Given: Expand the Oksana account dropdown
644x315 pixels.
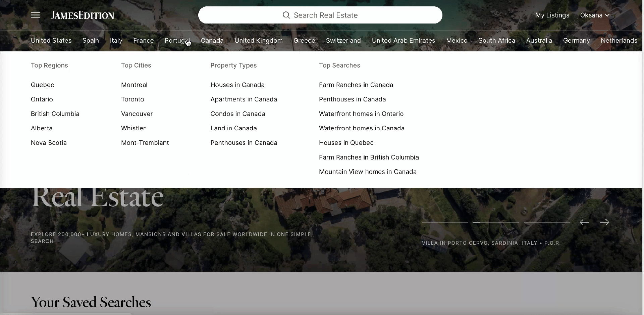Looking at the screenshot, I should point(595,15).
